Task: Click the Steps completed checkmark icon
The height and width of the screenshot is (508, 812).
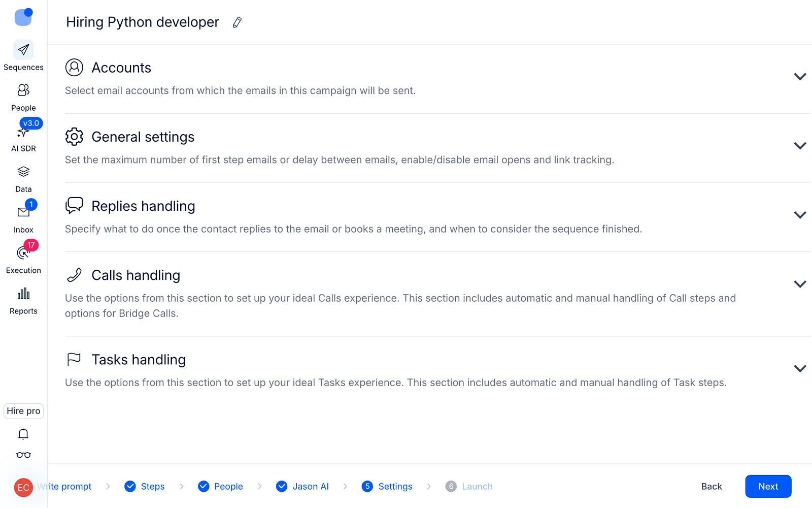Action: click(x=130, y=486)
